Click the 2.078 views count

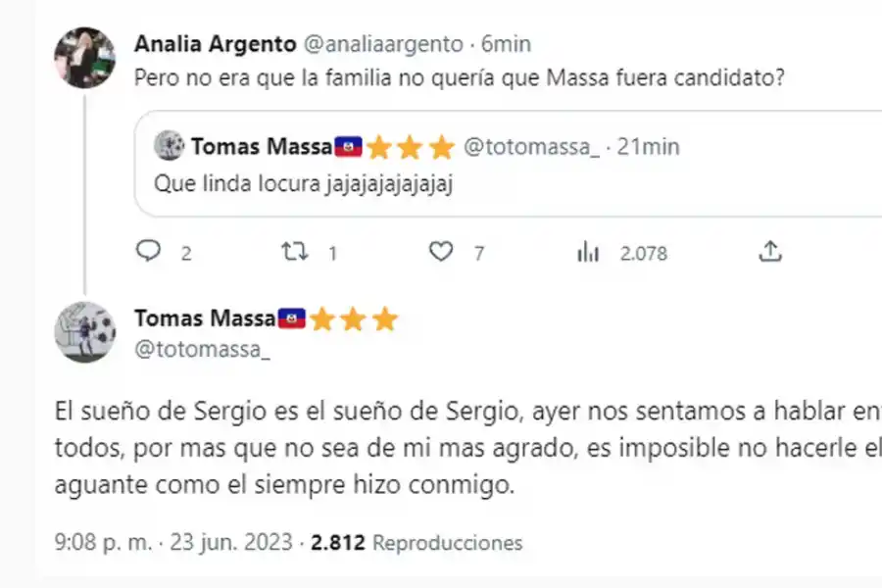pos(643,253)
